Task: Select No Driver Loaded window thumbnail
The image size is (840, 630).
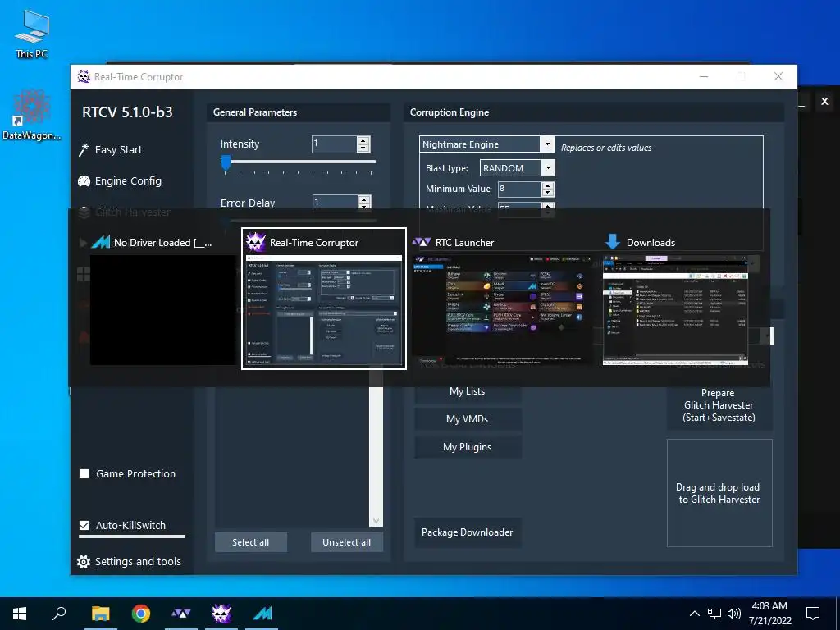Action: [x=162, y=309]
